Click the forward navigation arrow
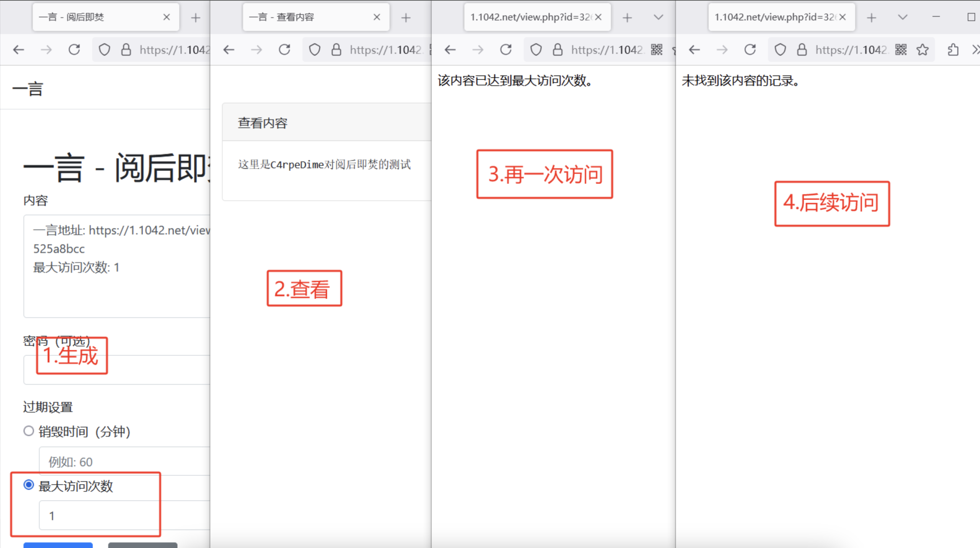Screen dimensions: 980x548 pyautogui.click(x=46, y=49)
